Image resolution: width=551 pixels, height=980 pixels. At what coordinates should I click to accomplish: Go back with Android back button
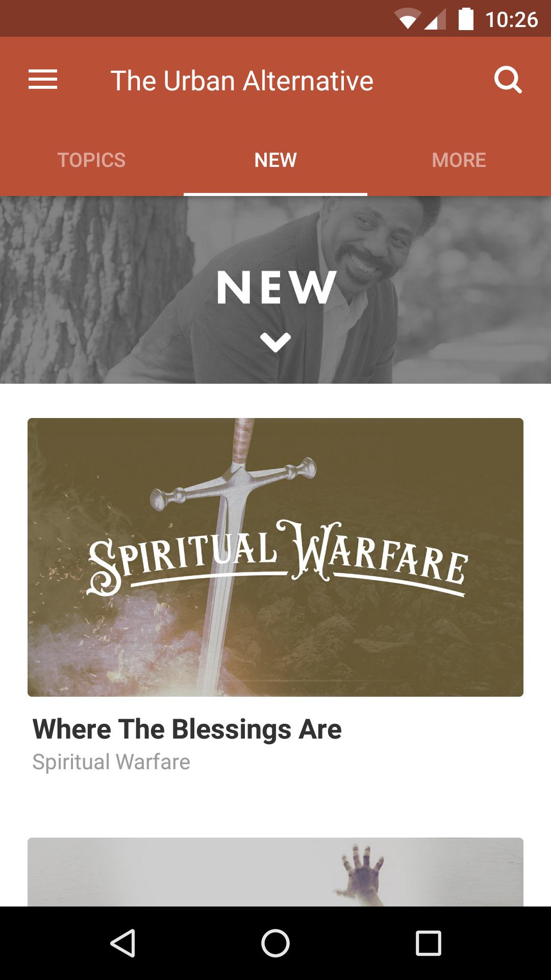pyautogui.click(x=122, y=943)
